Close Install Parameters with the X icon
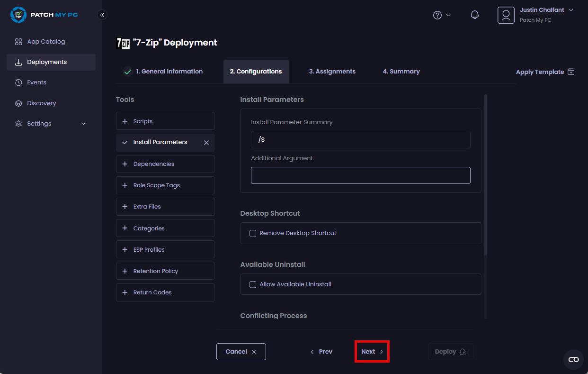588x374 pixels. pyautogui.click(x=206, y=143)
